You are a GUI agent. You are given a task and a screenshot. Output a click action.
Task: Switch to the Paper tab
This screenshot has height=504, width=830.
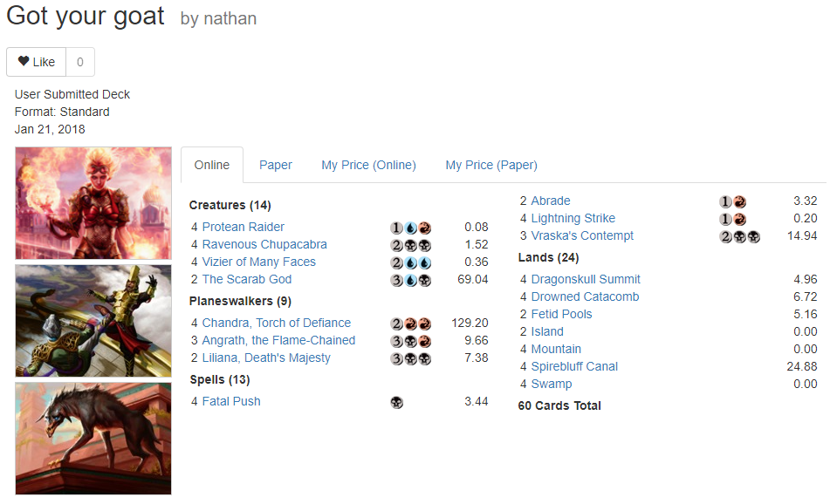275,165
